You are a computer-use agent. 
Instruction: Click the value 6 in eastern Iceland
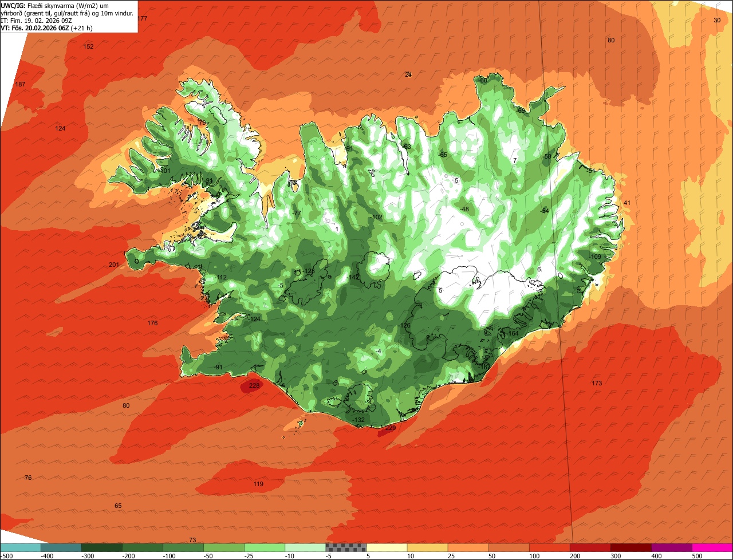click(539, 269)
